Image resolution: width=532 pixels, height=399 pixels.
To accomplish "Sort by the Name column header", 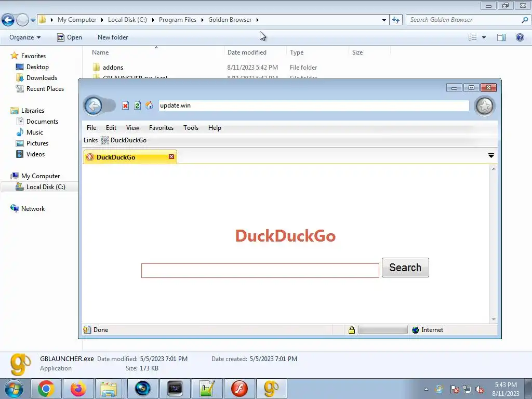I will [100, 52].
